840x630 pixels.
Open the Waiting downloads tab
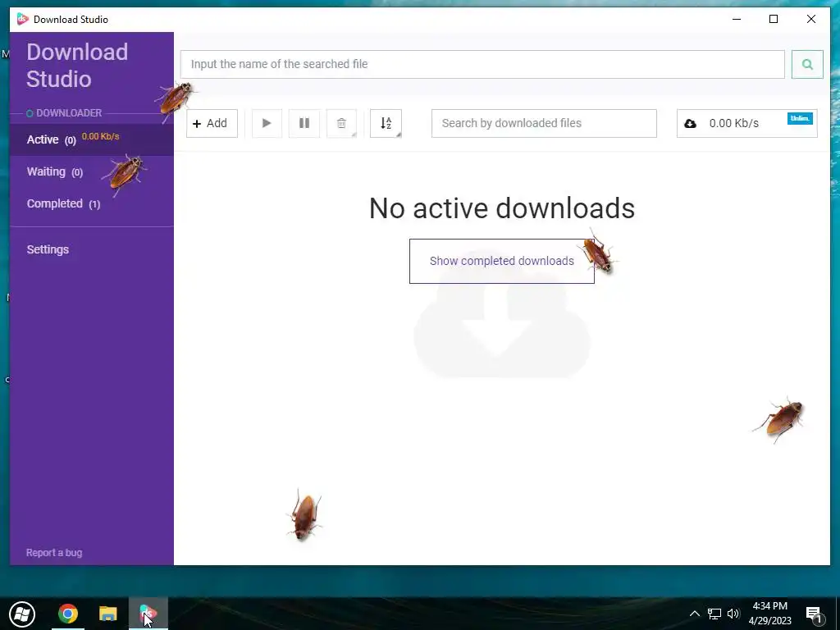92,172
